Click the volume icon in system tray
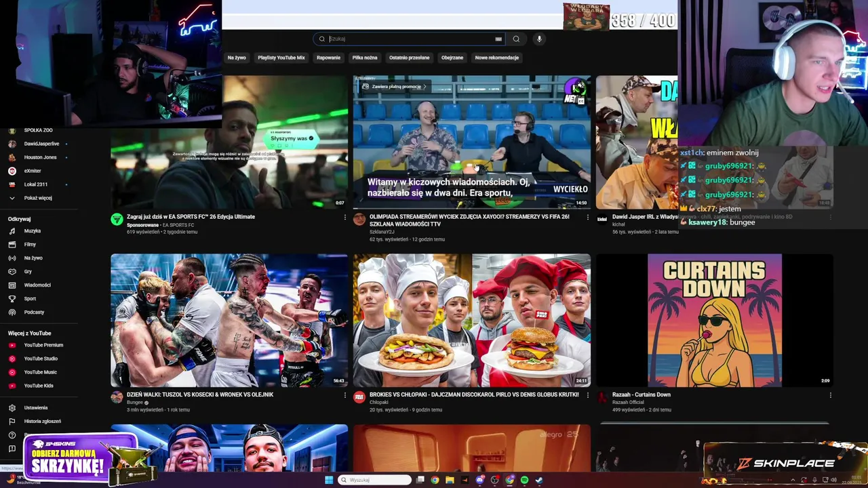868x488 pixels. tap(833, 480)
